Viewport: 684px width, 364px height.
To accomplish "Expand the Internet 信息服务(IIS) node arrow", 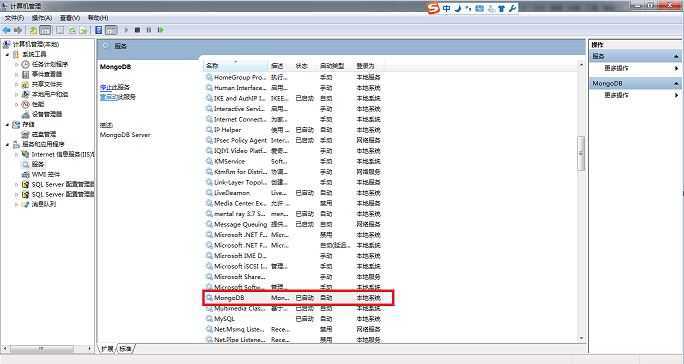I will click(17, 155).
